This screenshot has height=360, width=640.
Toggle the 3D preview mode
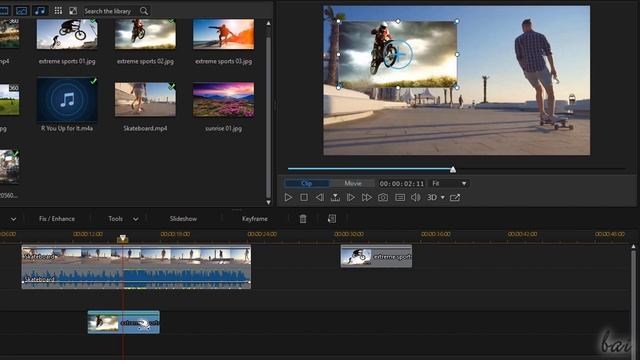click(432, 198)
